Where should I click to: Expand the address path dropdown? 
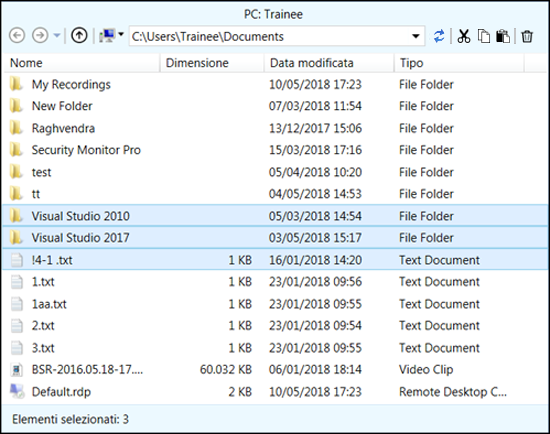click(416, 36)
